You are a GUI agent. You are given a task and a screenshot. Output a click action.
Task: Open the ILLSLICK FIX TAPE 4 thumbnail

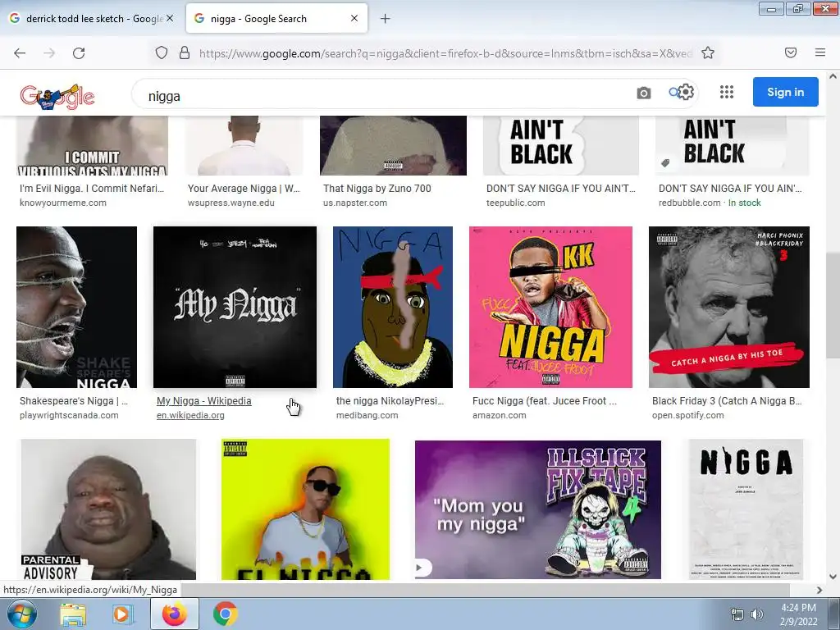tap(538, 509)
